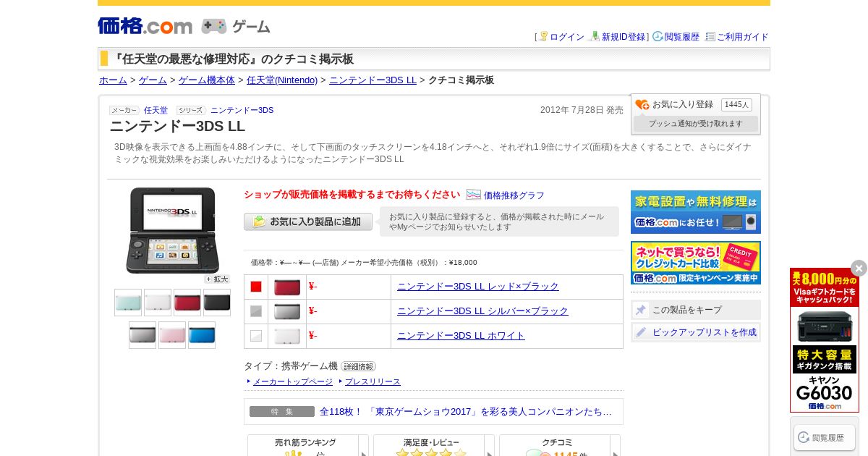This screenshot has width=868, height=456.
Task: Click the white color swatch in price table
Action: 256,336
